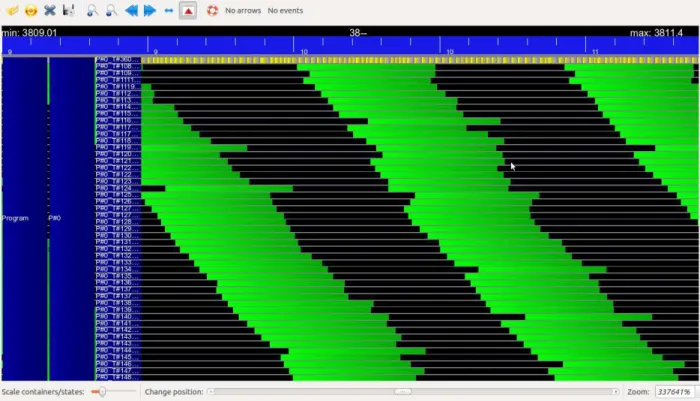Select thread row P#0_T#131

(117, 242)
